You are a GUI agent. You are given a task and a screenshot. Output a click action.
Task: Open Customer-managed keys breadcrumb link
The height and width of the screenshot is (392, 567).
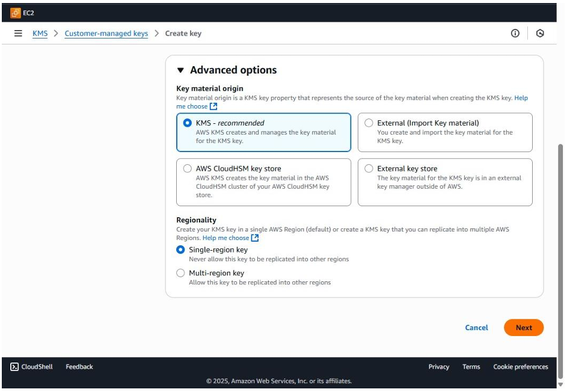pyautogui.click(x=106, y=33)
